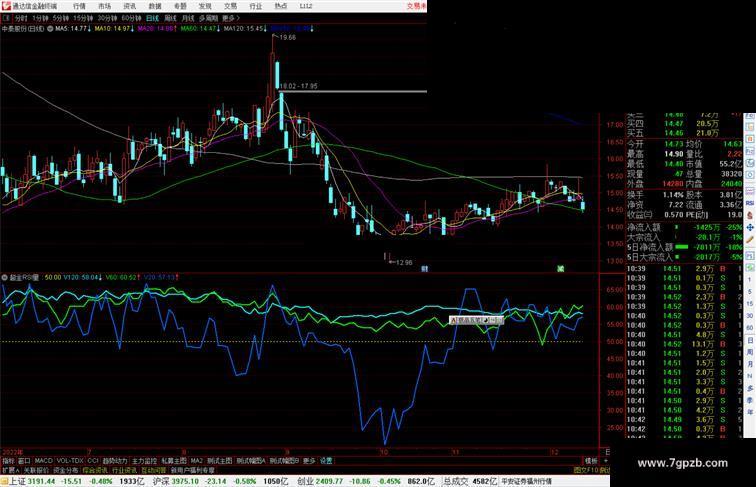Click 月 in right sidebar
The width and height of the screenshot is (756, 487).
coord(750,364)
